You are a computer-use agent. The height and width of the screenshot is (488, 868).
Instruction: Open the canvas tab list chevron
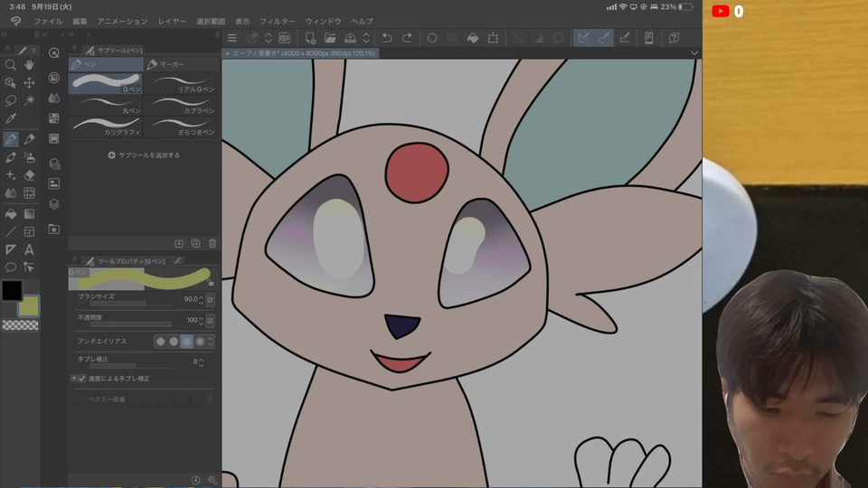coord(693,53)
